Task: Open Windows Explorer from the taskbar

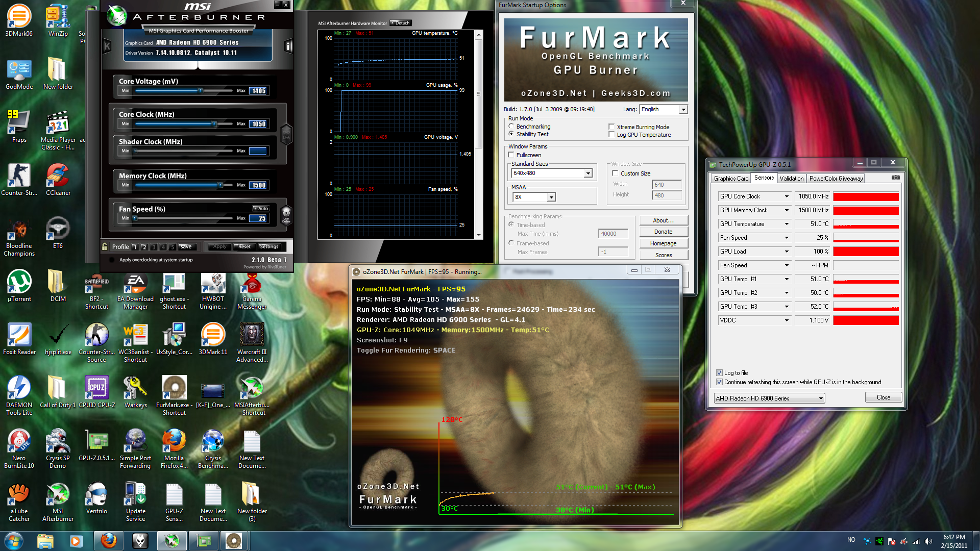Action: tap(45, 541)
